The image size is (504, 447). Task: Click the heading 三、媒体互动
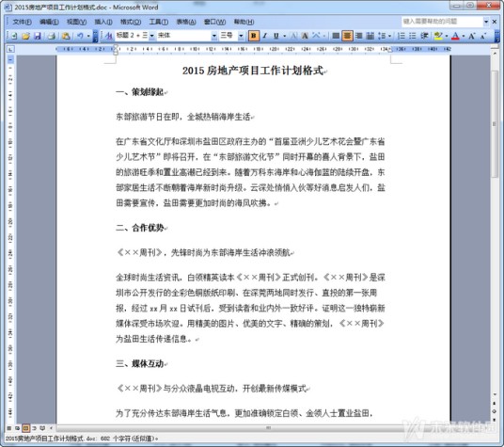[x=140, y=363]
